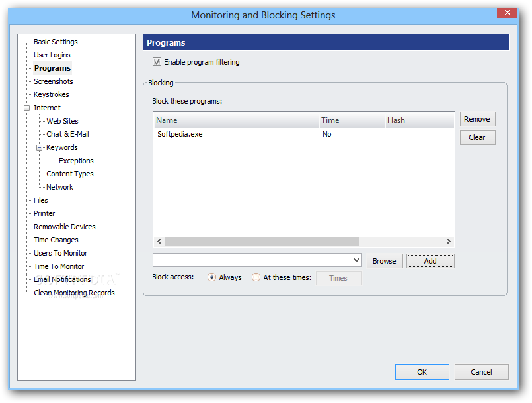Browse for a program file
The width and height of the screenshot is (532, 403).
point(385,261)
